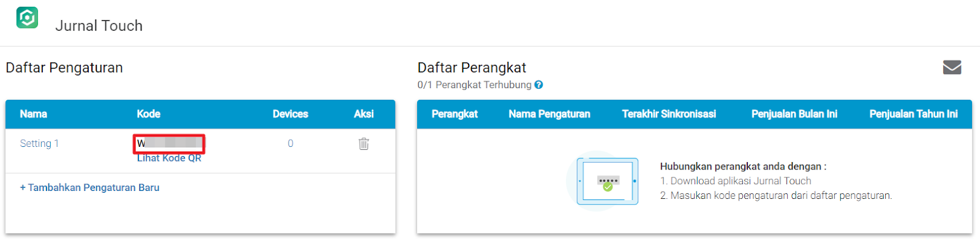Image resolution: width=980 pixels, height=246 pixels.
Task: Click the Jurnal Touch title text
Action: 99,26
